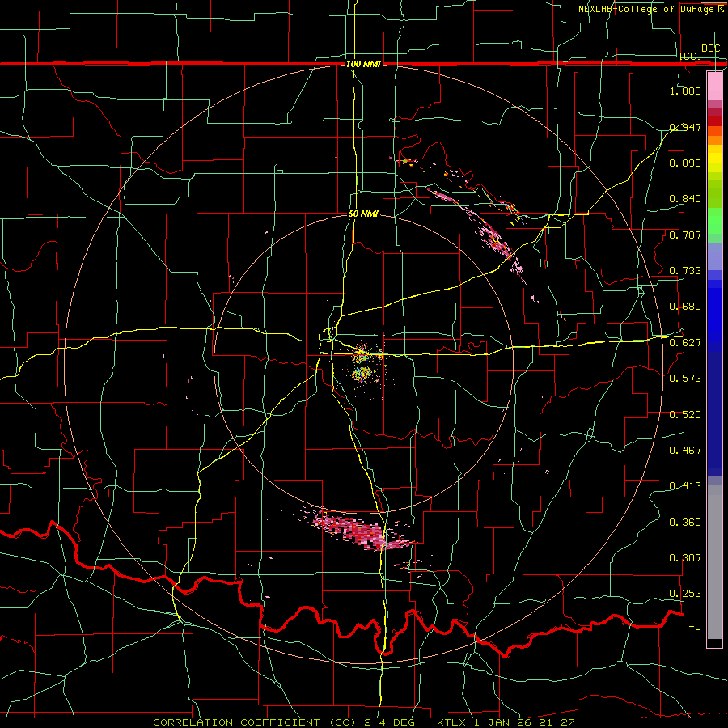The width and height of the screenshot is (728, 728).
Task: Pick the gray segment of the color bar
Action: click(x=714, y=562)
